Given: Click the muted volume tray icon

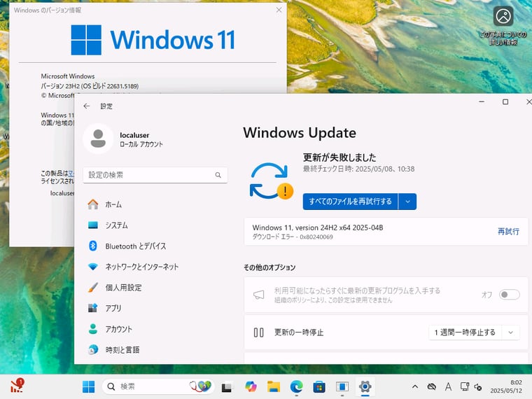Looking at the screenshot, I should click(478, 387).
